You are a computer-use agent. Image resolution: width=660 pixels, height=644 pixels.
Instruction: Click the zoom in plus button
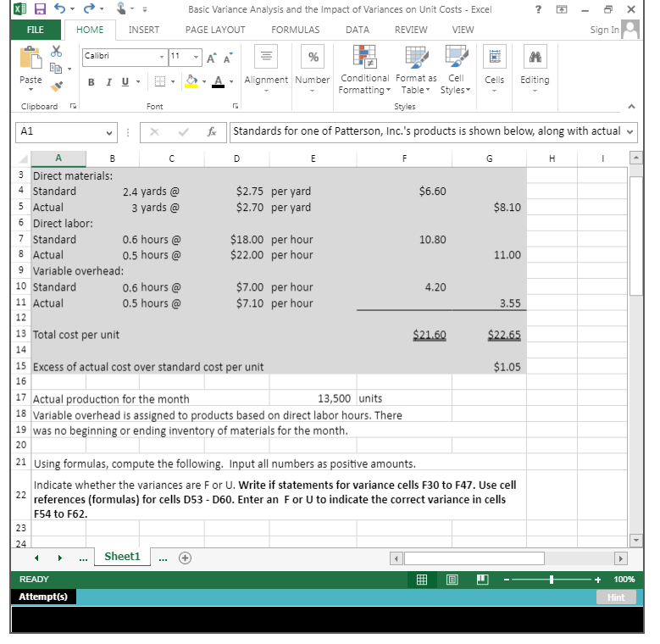pos(597,580)
